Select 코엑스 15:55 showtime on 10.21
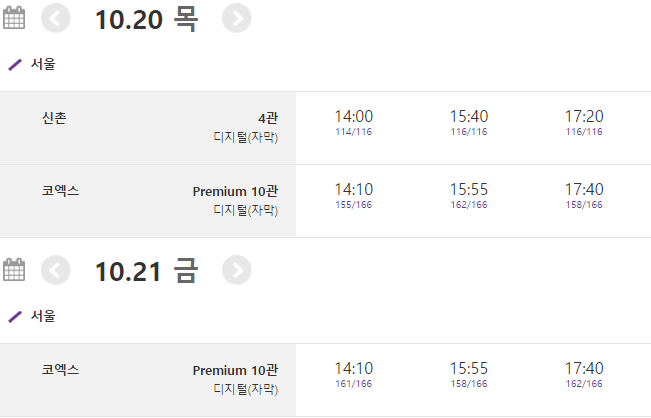This screenshot has height=418, width=651. [469, 374]
